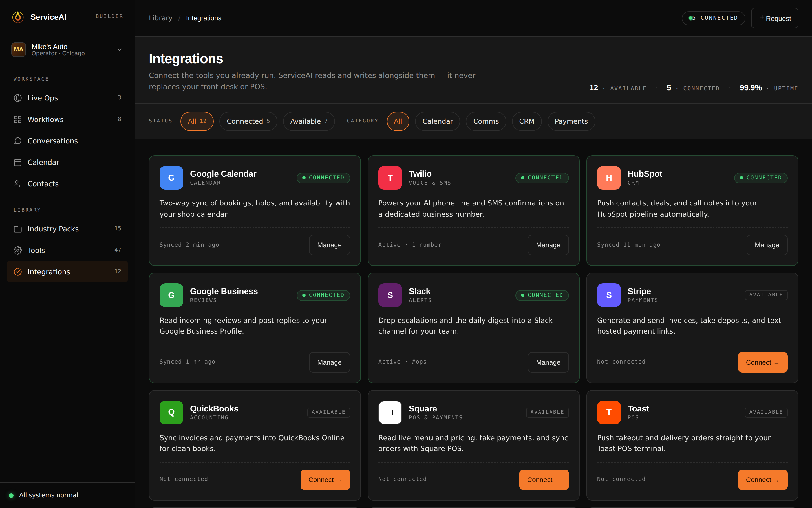Open Industry Packs in sidebar
The height and width of the screenshot is (508, 812).
[x=67, y=229]
